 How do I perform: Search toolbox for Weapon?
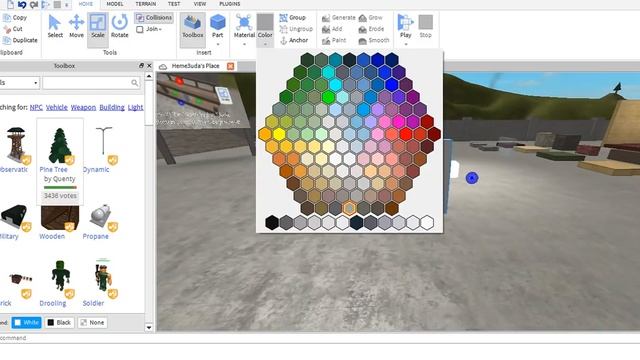click(x=83, y=107)
